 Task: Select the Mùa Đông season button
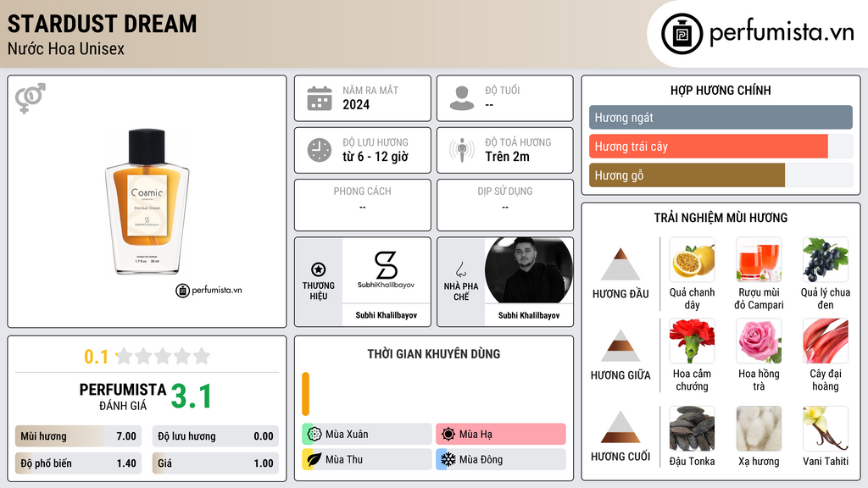click(x=501, y=459)
